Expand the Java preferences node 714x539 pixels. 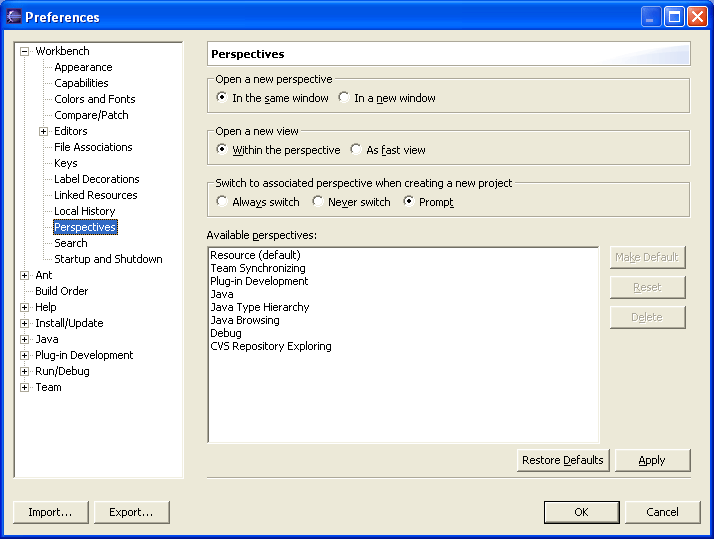coord(25,340)
